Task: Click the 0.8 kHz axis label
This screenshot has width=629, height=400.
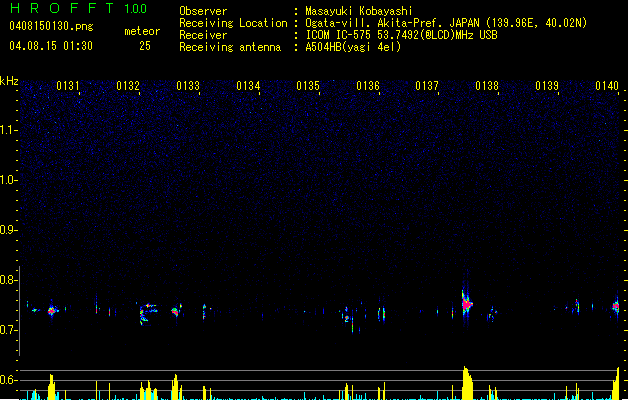Action: [x=8, y=280]
